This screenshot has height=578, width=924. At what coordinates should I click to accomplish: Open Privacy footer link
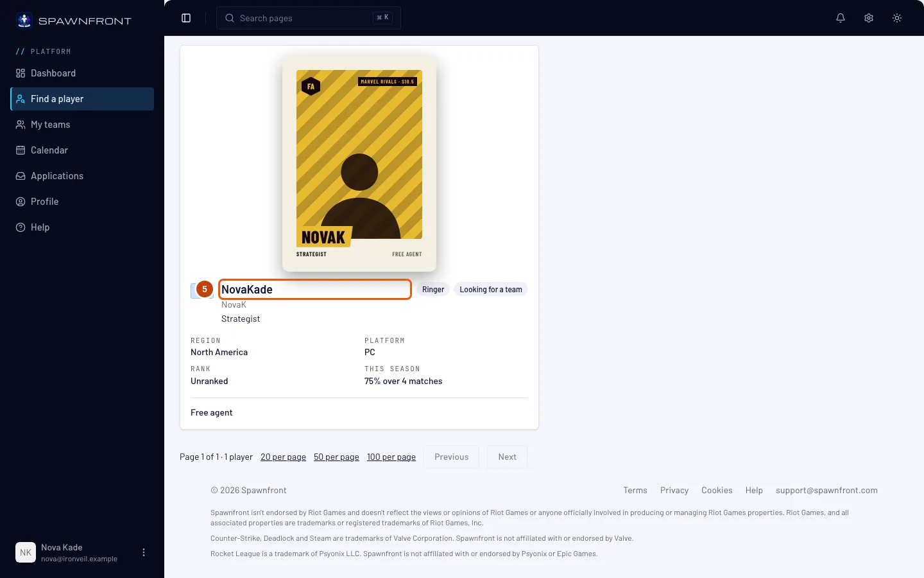click(x=674, y=491)
